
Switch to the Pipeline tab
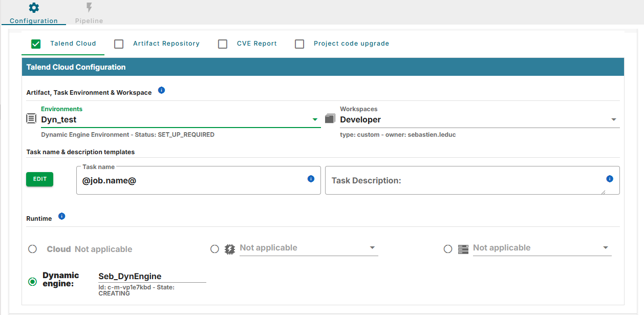tap(89, 13)
